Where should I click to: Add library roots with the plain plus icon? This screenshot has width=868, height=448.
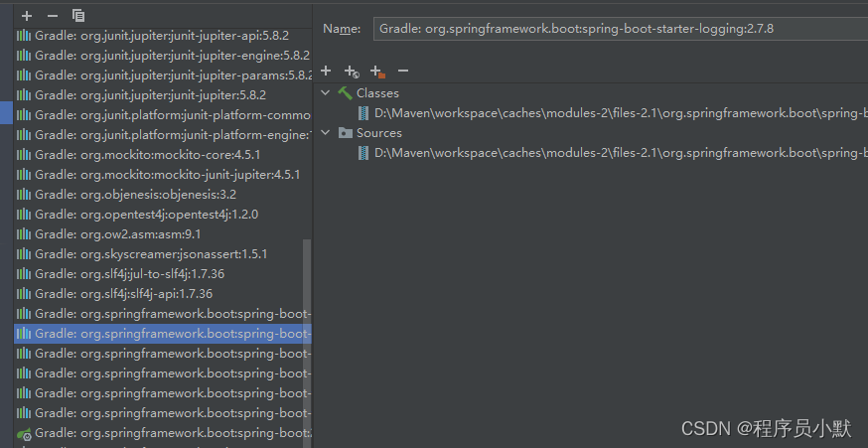click(x=326, y=71)
